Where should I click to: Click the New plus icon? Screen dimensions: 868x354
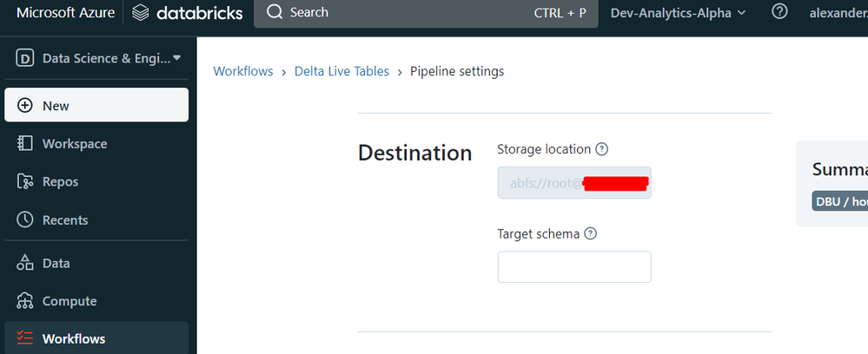(25, 106)
